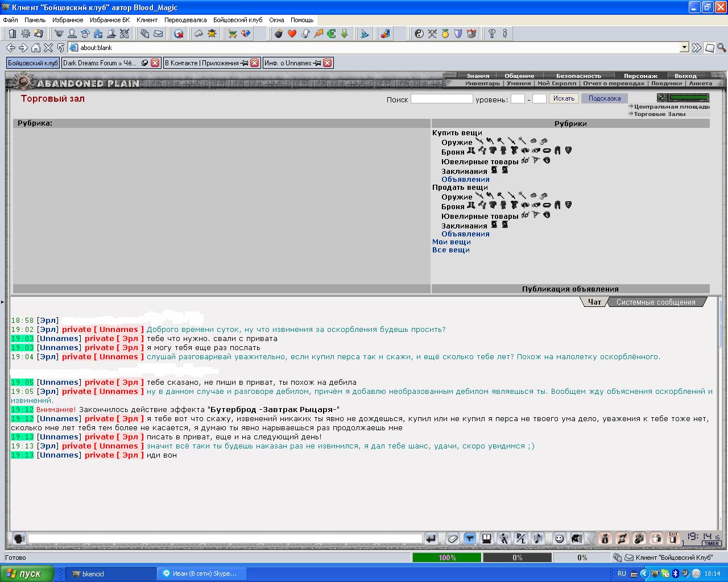Click the Поиск search input field
Image resolution: width=728 pixels, height=582 pixels.
[x=442, y=98]
